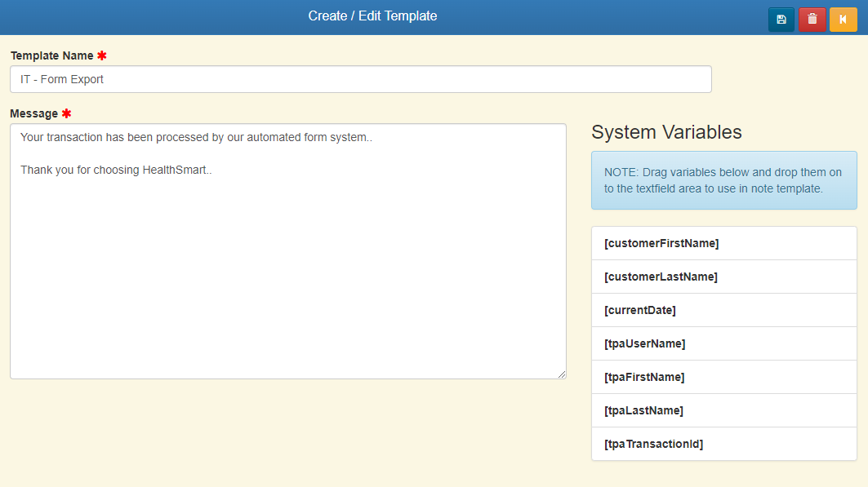Click the blue drag-variables note box
The image size is (868, 487).
(723, 180)
